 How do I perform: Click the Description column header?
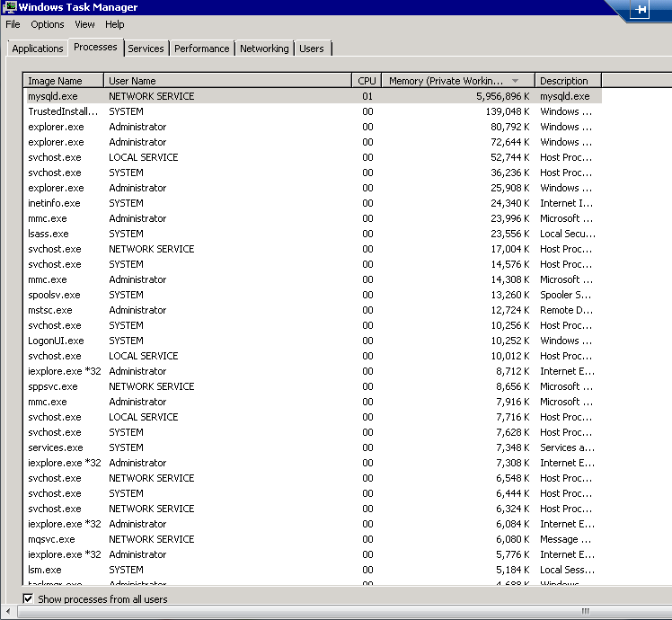[564, 81]
